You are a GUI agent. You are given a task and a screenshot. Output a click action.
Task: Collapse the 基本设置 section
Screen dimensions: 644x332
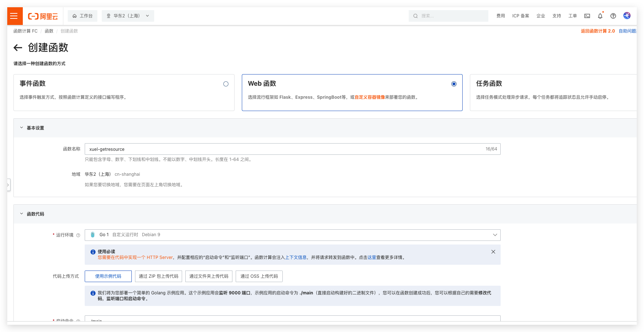[21, 128]
